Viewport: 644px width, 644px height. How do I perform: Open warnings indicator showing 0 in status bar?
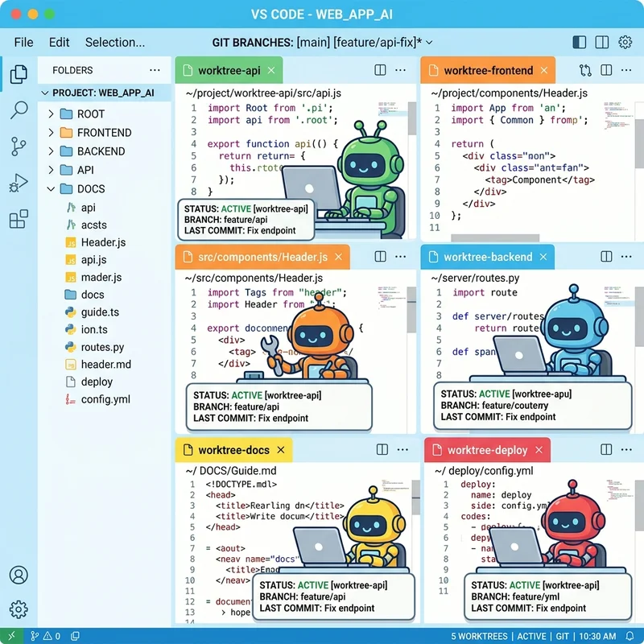[52, 636]
